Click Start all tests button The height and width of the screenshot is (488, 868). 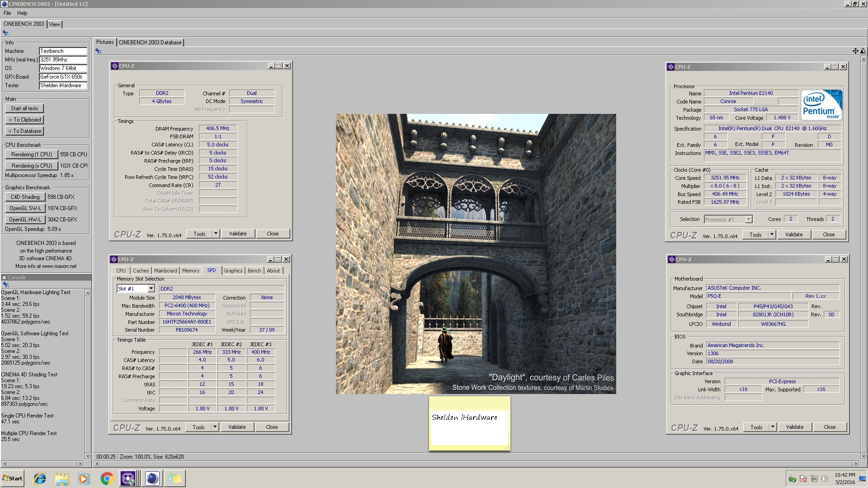click(24, 108)
